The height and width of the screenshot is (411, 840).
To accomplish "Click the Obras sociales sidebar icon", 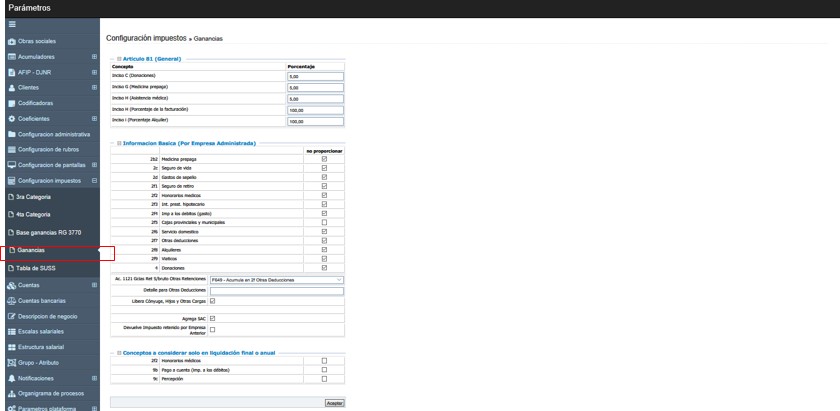I will (x=12, y=41).
